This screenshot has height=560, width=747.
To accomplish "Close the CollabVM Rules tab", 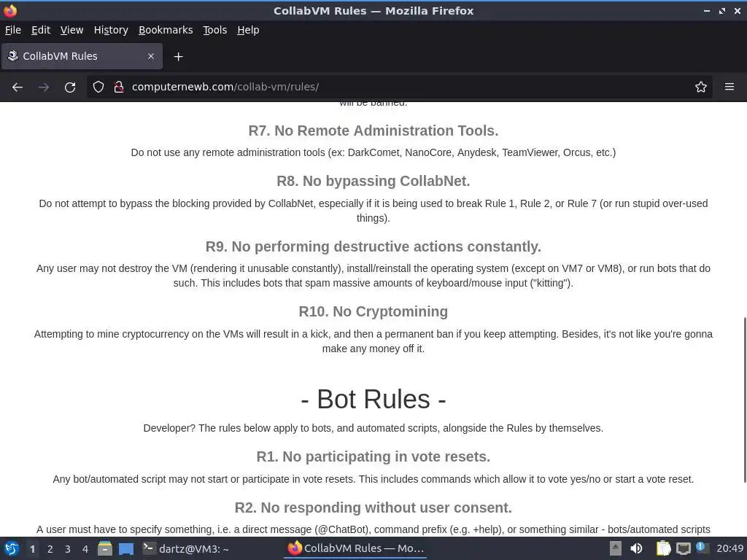I will point(151,56).
